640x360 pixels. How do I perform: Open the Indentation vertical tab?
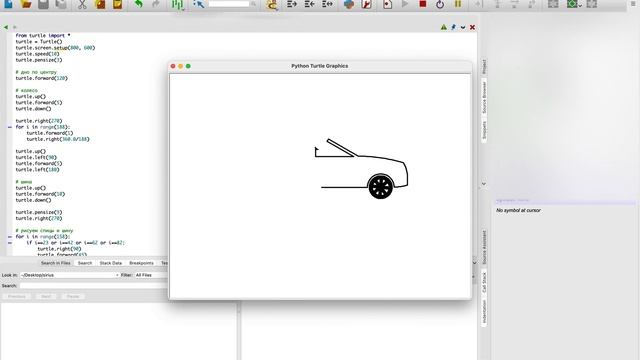[484, 311]
